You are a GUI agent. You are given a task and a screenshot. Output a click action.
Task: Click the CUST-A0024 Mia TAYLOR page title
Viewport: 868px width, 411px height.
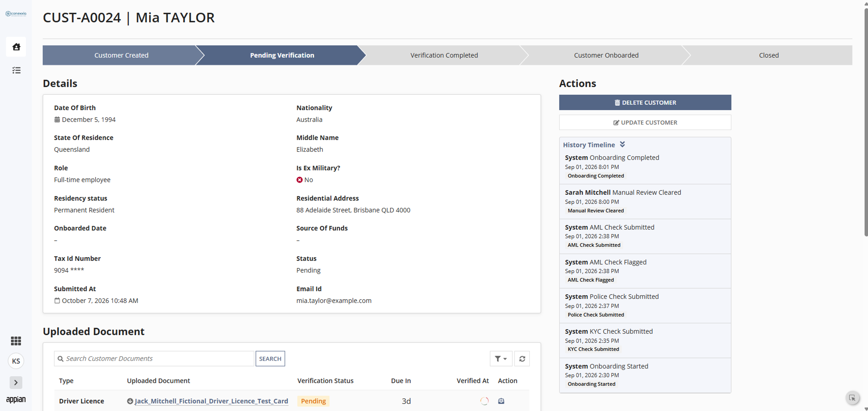(x=128, y=18)
